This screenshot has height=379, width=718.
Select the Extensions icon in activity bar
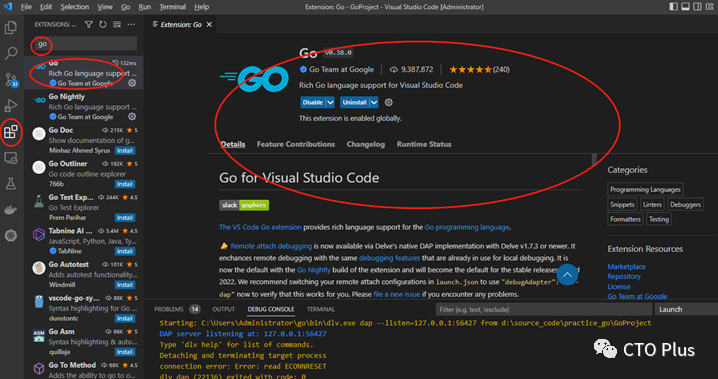(x=11, y=132)
